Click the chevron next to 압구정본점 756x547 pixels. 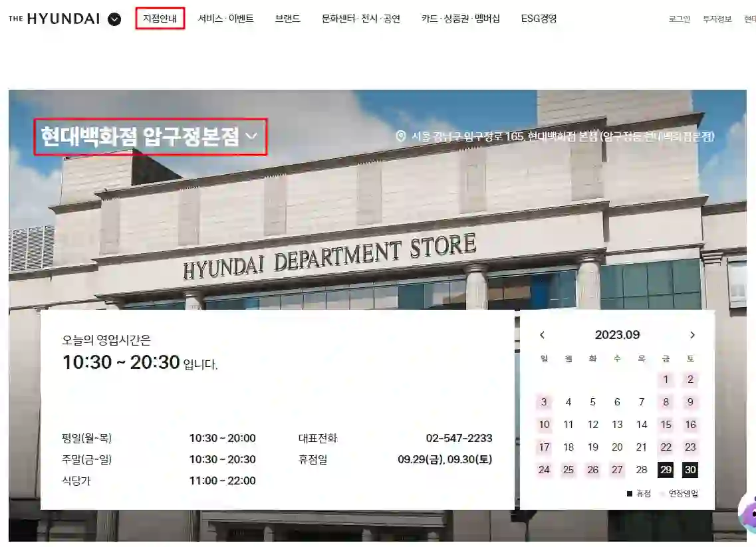251,136
